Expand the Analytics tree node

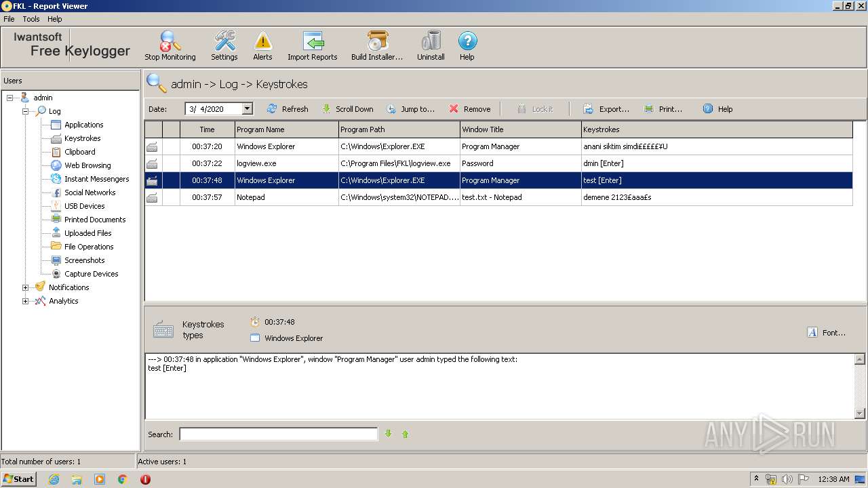25,301
